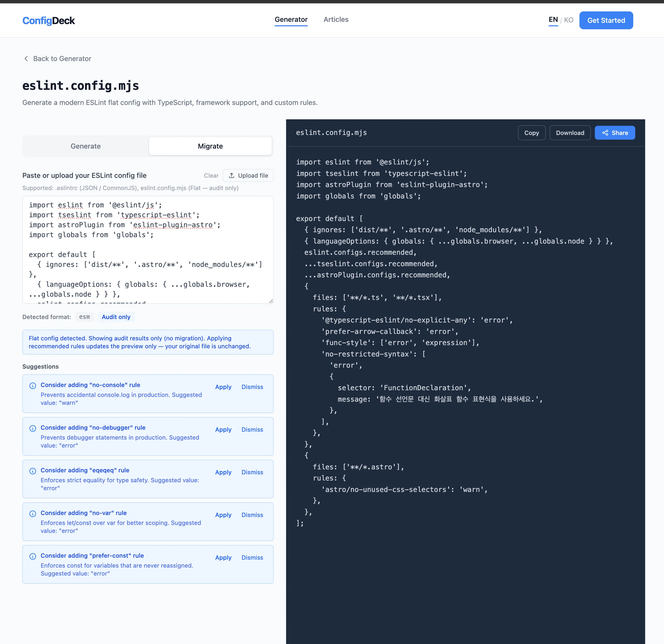
Task: Click 'Consider adding "eqeqeq" rule' title
Action: pos(85,470)
